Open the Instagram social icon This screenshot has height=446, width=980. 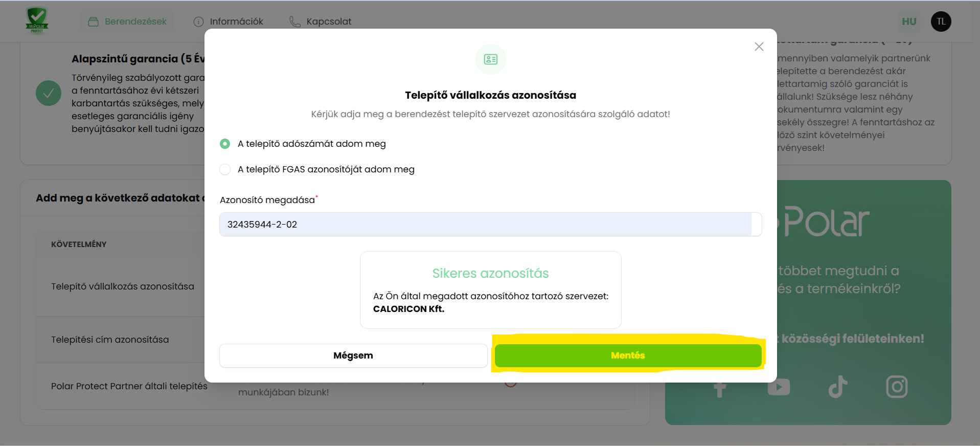896,387
